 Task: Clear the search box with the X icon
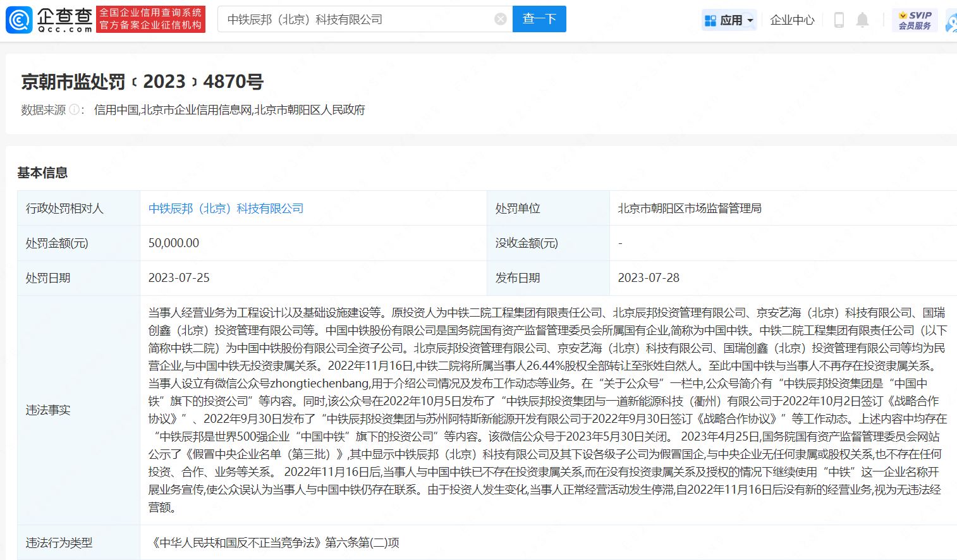[x=501, y=19]
